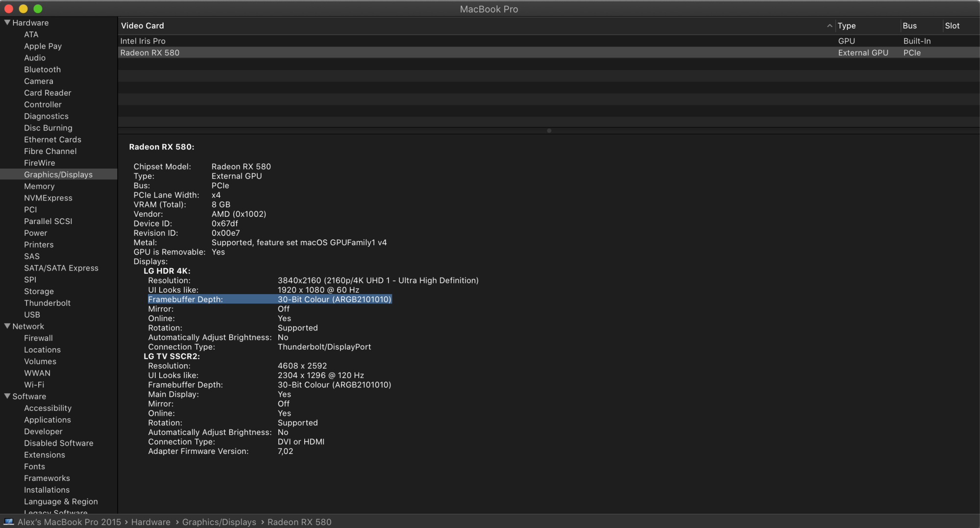Click Graphics/Displays in the path bar

[x=219, y=522]
